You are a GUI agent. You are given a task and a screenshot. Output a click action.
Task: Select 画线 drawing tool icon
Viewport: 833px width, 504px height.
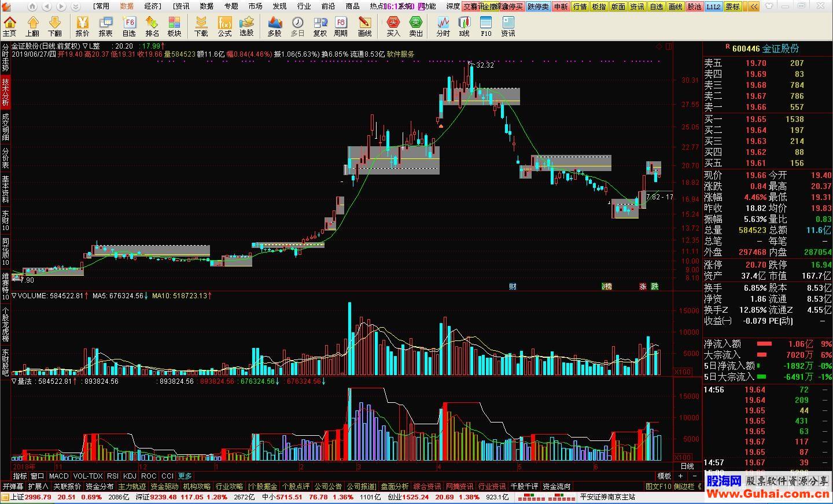365,26
